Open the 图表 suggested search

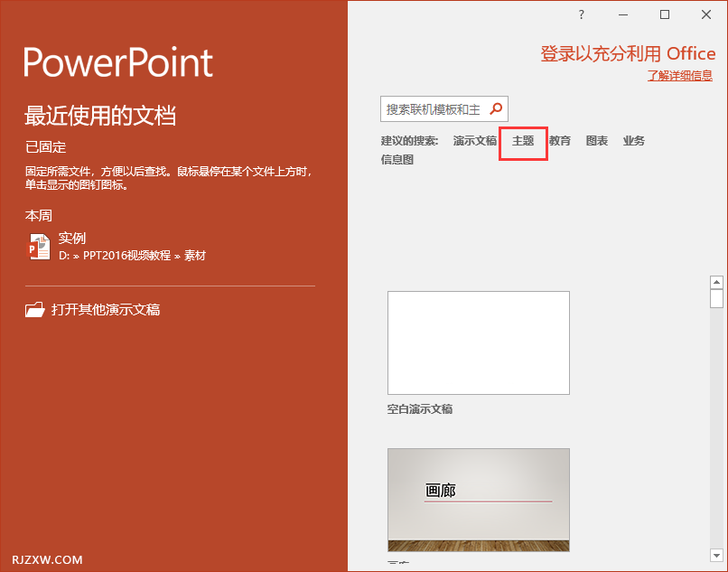pos(596,141)
